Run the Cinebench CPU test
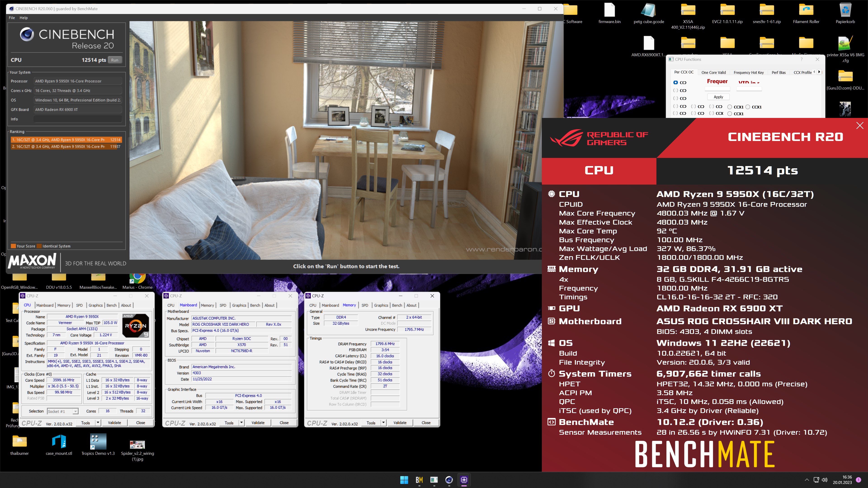This screenshot has height=488, width=868. pyautogui.click(x=115, y=60)
